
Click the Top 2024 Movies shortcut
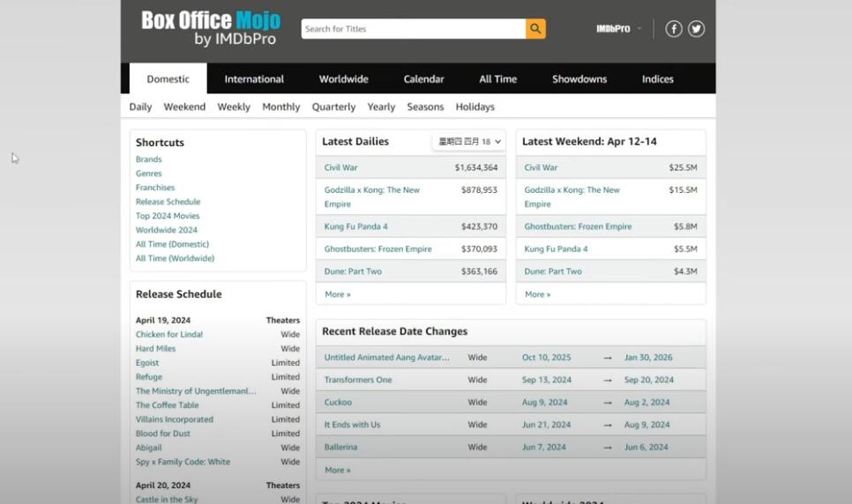(x=168, y=216)
